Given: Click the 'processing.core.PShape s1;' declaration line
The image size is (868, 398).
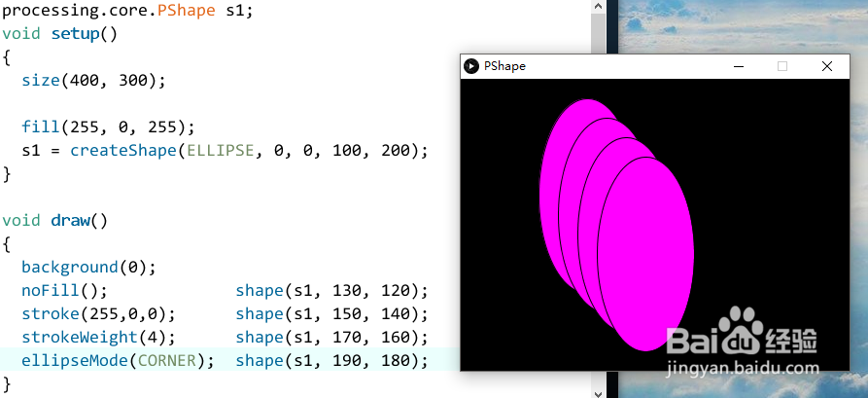Looking at the screenshot, I should tap(128, 11).
